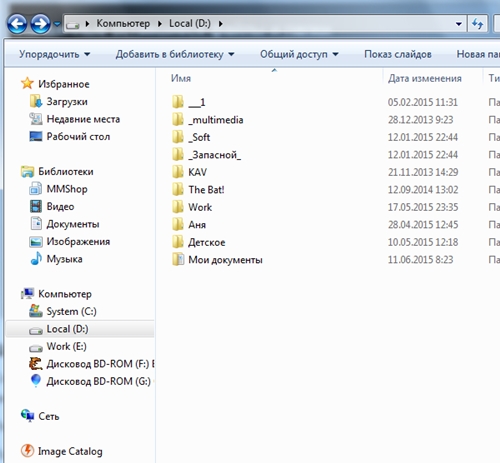Screen dimensions: 500x463
Task: Select the KAV folder icon
Action: (x=178, y=172)
